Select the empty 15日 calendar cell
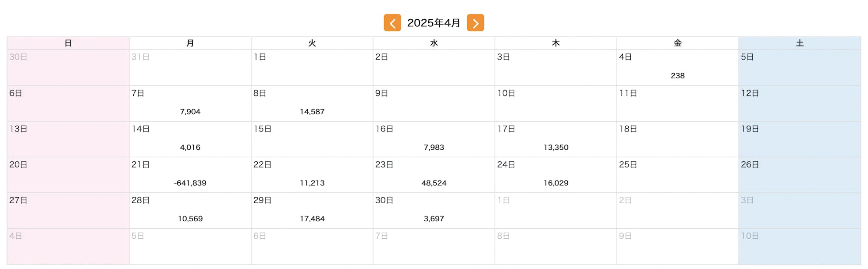Screen dimensions: 868x269 (312, 139)
